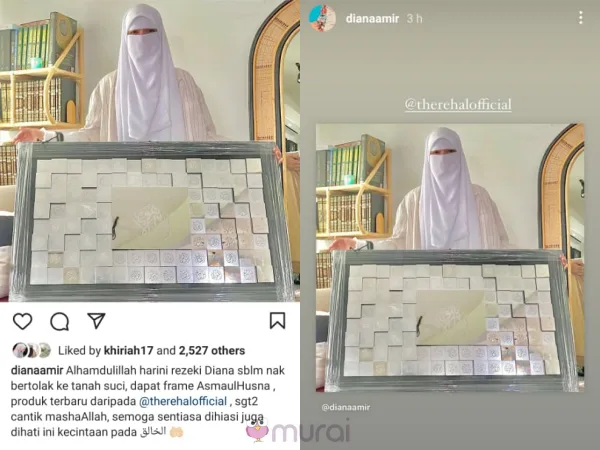Open @therehalofficial mention in caption

tap(183, 401)
